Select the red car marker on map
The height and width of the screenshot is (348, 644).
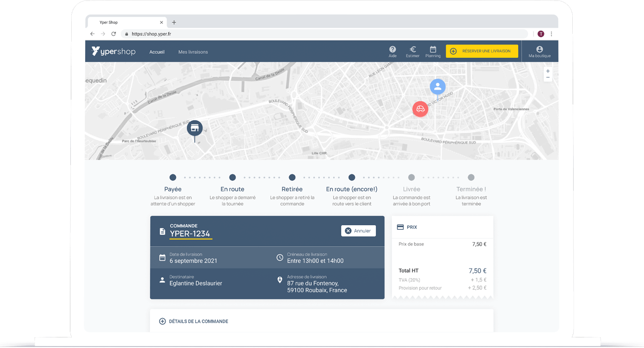[x=420, y=109]
